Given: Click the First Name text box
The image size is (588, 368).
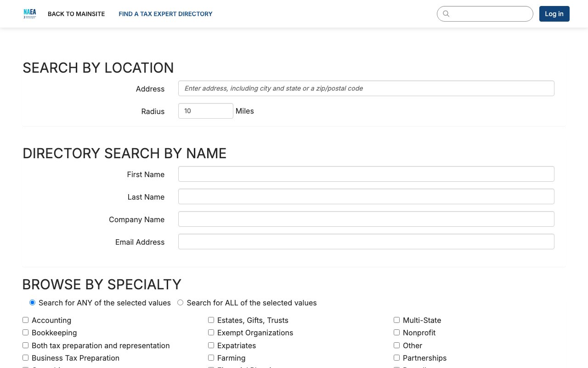Looking at the screenshot, I should point(366,174).
